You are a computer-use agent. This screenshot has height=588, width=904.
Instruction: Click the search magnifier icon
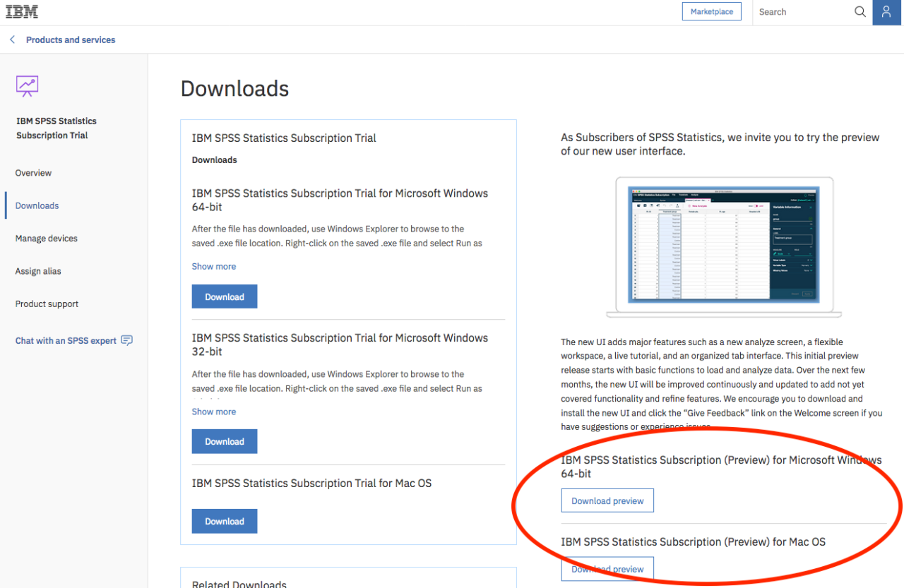860,12
